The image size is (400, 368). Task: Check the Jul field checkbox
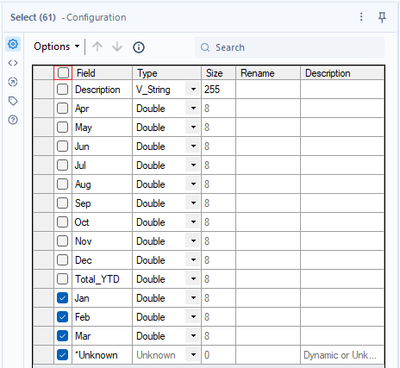62,165
